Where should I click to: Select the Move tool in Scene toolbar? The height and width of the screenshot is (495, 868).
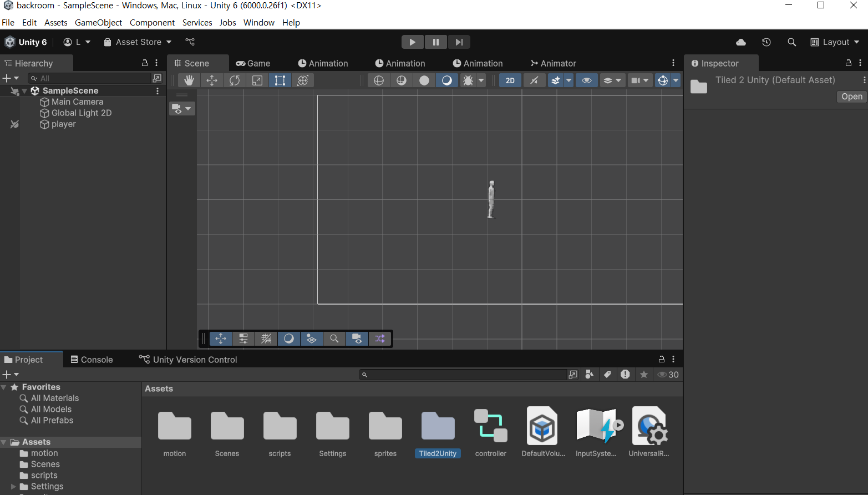tap(212, 80)
